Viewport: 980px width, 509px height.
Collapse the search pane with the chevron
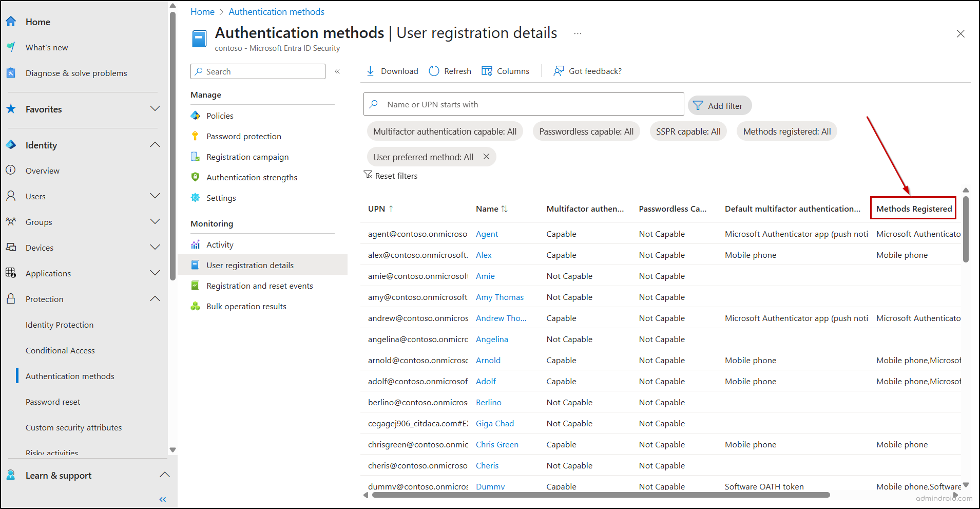tap(337, 71)
